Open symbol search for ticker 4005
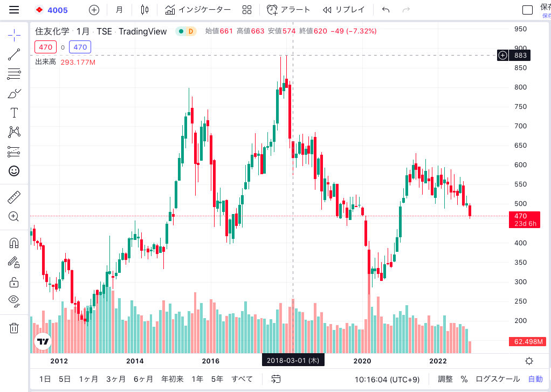This screenshot has height=392, width=551. click(x=52, y=10)
